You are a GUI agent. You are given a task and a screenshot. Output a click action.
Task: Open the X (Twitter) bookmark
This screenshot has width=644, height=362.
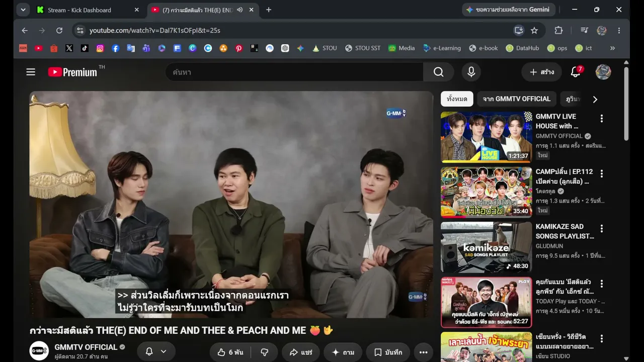[x=69, y=48]
